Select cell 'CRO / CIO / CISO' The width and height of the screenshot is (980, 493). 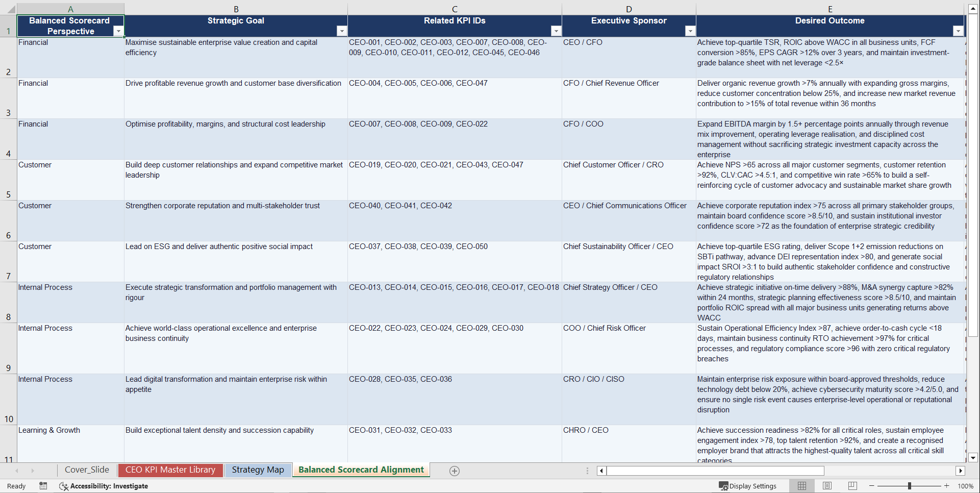point(629,399)
